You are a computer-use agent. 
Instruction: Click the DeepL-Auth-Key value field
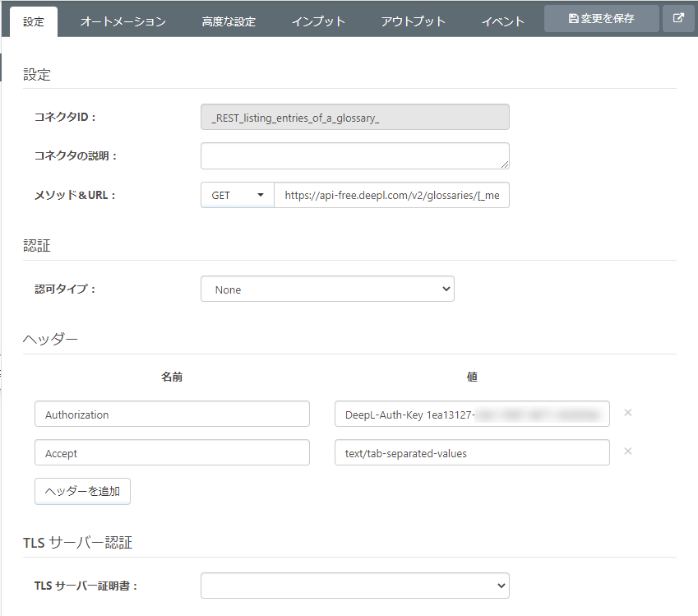pyautogui.click(x=472, y=415)
